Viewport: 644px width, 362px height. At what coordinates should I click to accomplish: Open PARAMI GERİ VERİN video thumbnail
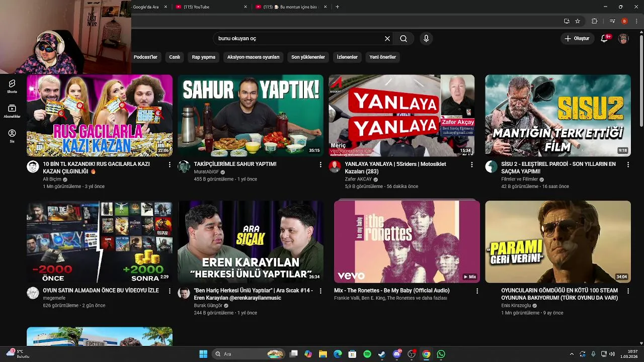coord(558,242)
